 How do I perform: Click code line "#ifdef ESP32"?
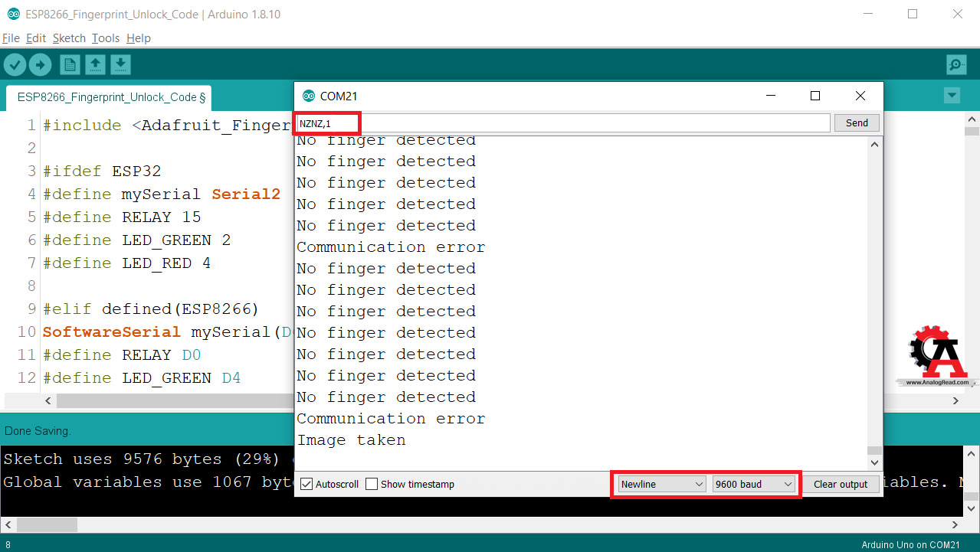click(x=102, y=171)
